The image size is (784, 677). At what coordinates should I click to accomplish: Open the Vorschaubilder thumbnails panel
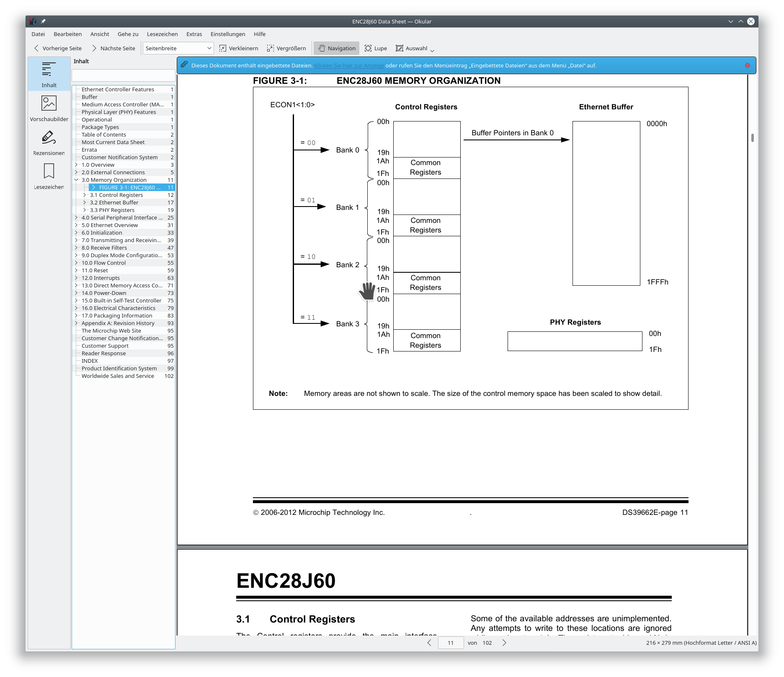(x=49, y=109)
